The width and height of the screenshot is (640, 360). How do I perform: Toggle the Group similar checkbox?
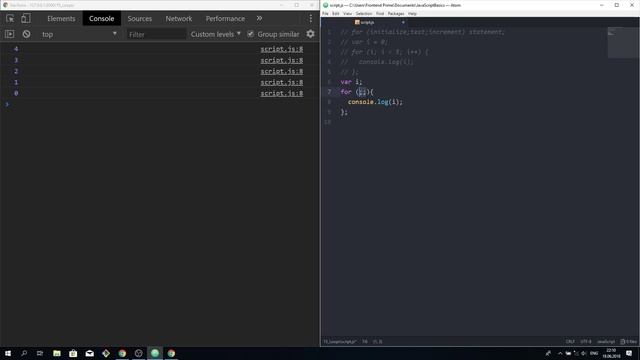(250, 34)
